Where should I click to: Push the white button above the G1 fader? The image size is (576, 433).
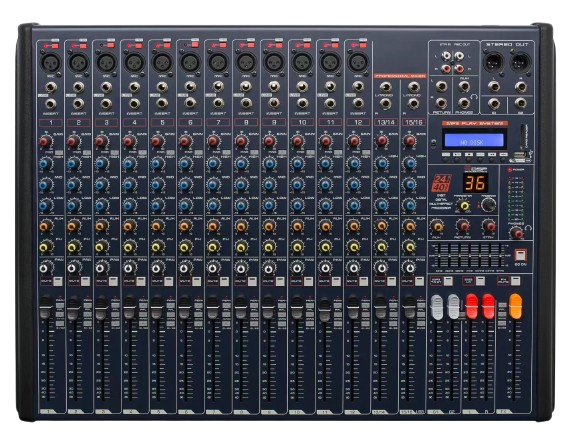[x=448, y=281]
